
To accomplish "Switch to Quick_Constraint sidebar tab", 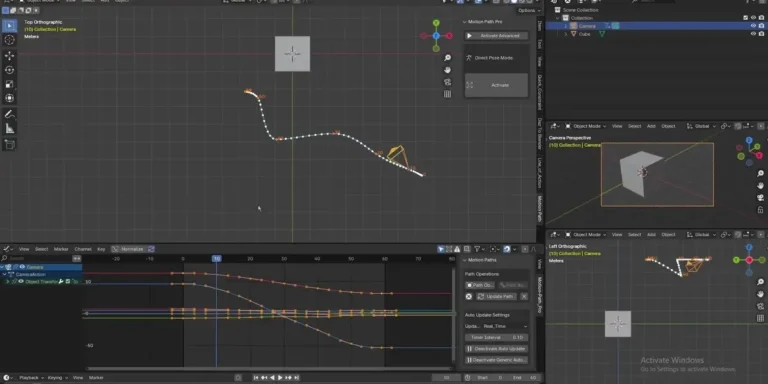I will pyautogui.click(x=540, y=92).
